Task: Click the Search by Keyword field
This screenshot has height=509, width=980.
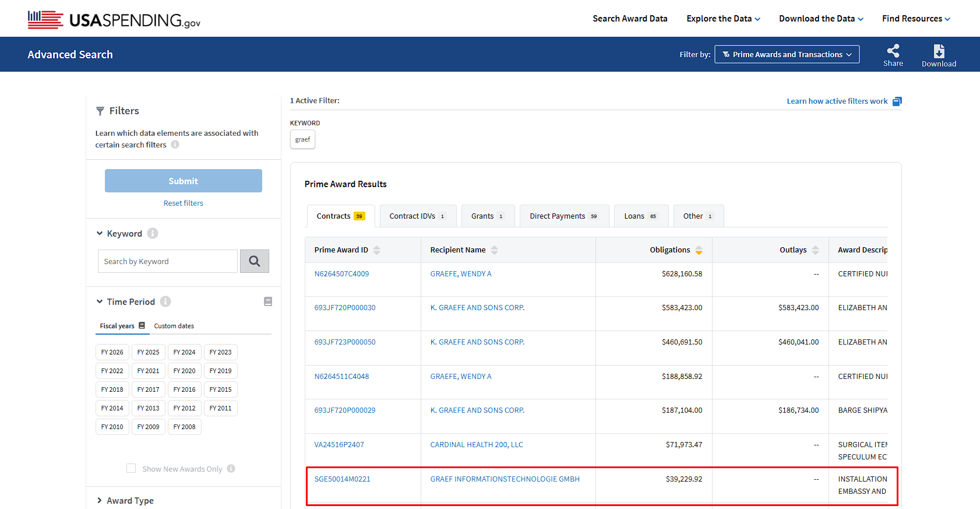Action: (x=168, y=261)
